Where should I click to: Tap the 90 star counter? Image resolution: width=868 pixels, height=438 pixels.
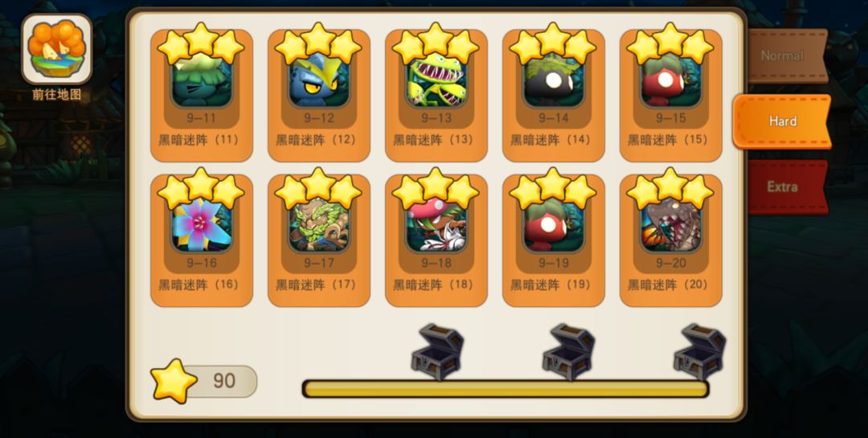tap(205, 380)
